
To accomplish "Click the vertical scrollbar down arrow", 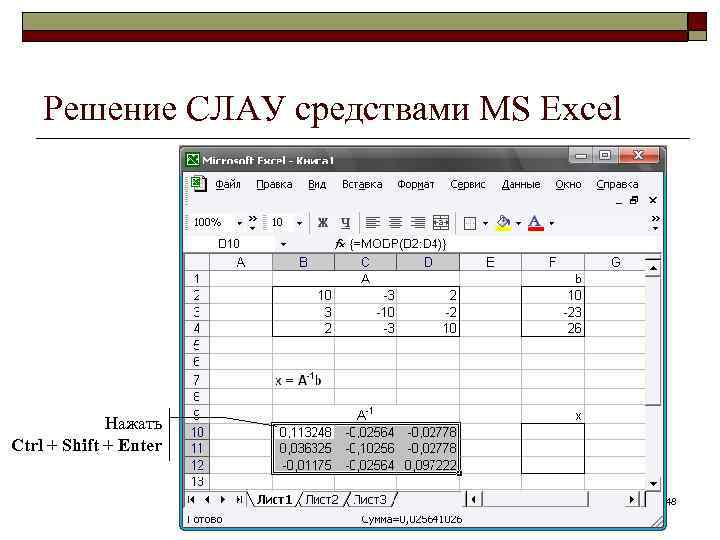I will point(652,484).
